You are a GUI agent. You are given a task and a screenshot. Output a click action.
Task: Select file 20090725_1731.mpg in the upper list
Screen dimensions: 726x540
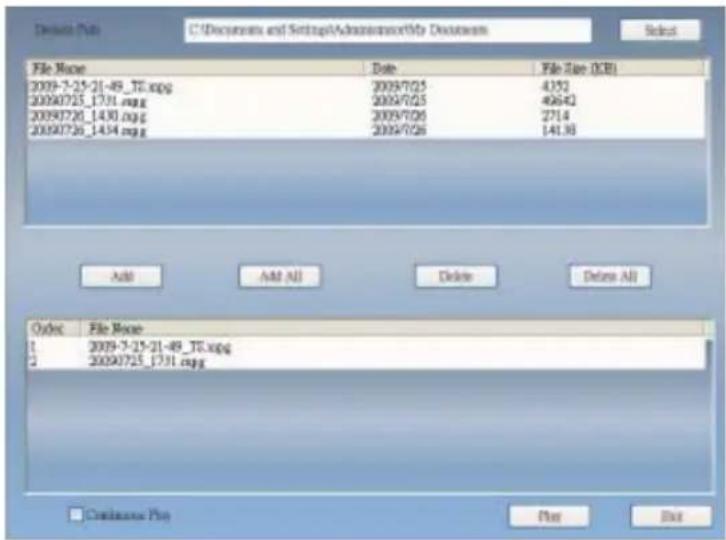coord(366,101)
